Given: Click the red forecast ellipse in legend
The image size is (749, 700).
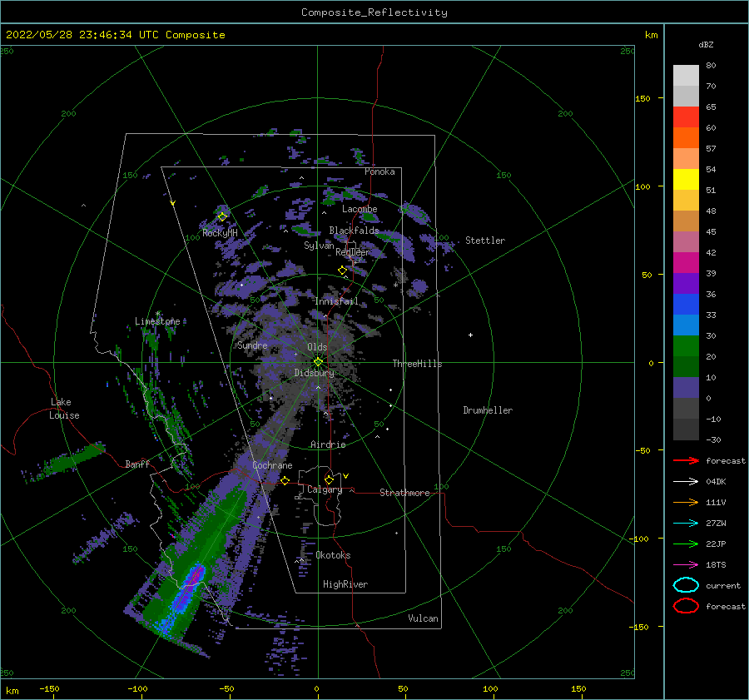Looking at the screenshot, I should click(686, 606).
